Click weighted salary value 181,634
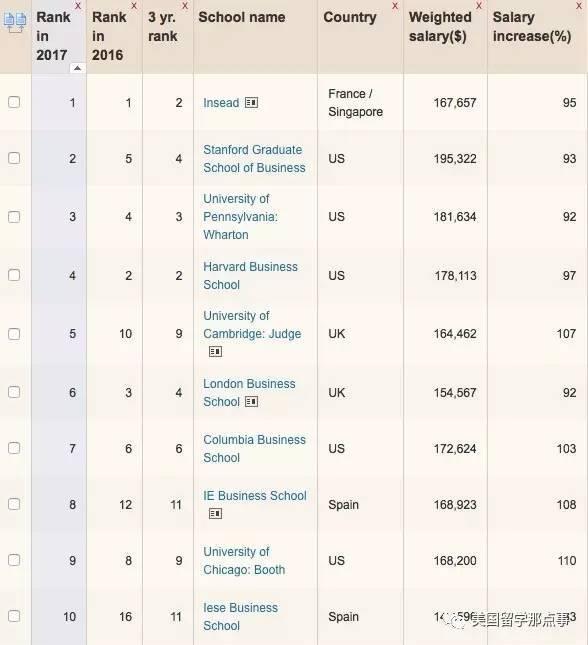Image resolution: width=588 pixels, height=645 pixels. [455, 217]
